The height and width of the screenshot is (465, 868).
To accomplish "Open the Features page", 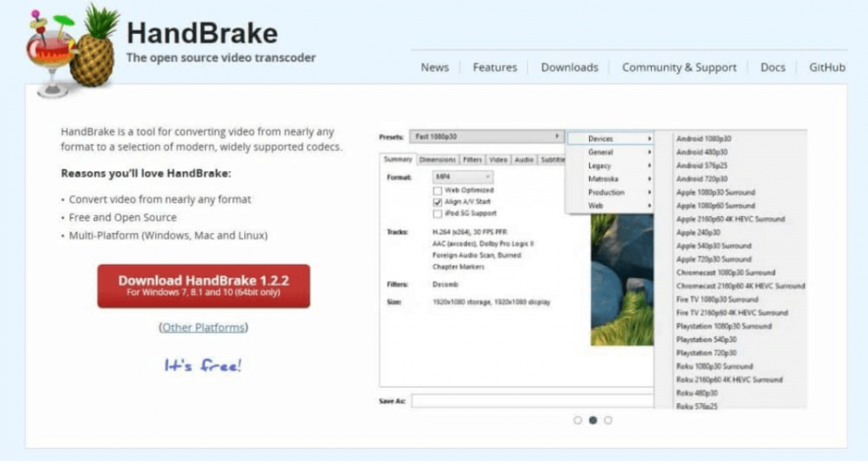I will coord(494,68).
